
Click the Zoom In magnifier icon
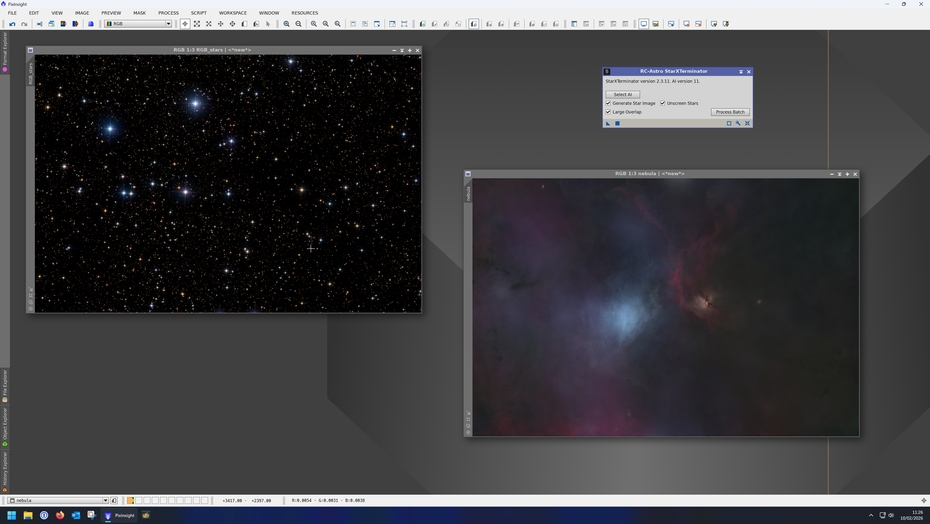(x=286, y=24)
